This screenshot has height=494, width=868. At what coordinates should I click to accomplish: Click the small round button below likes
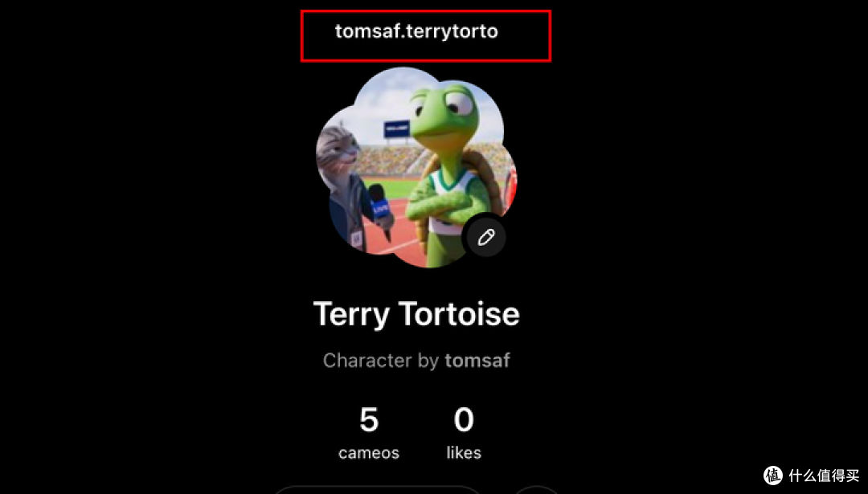pos(536,489)
